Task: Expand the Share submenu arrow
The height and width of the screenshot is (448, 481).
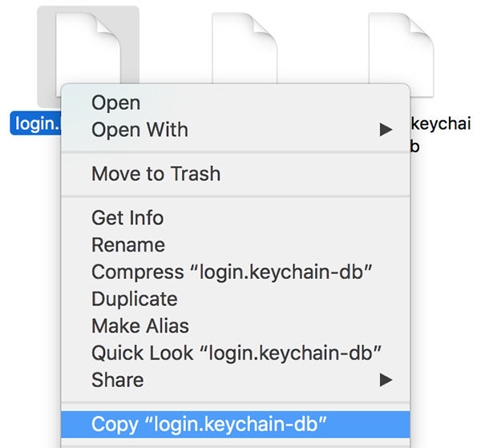Action: pyautogui.click(x=386, y=380)
